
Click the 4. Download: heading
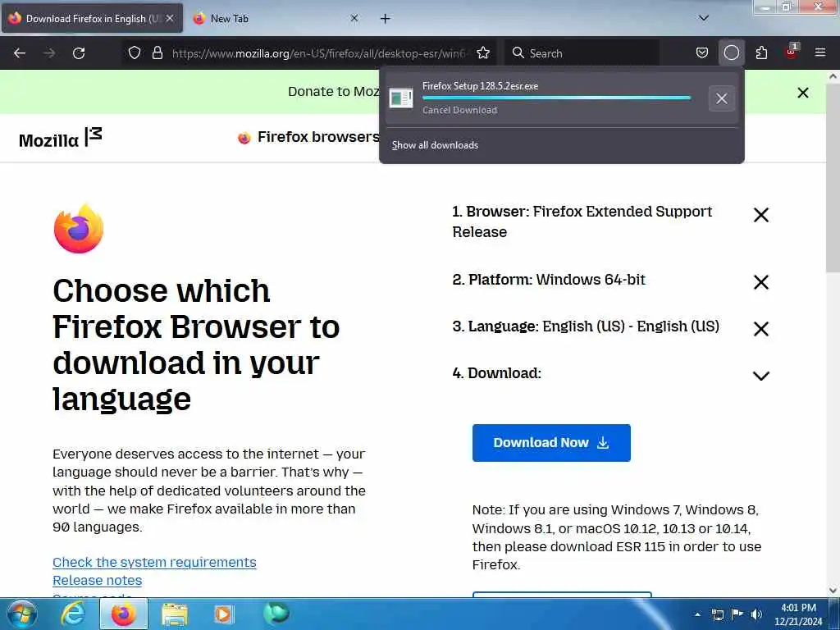pos(496,373)
